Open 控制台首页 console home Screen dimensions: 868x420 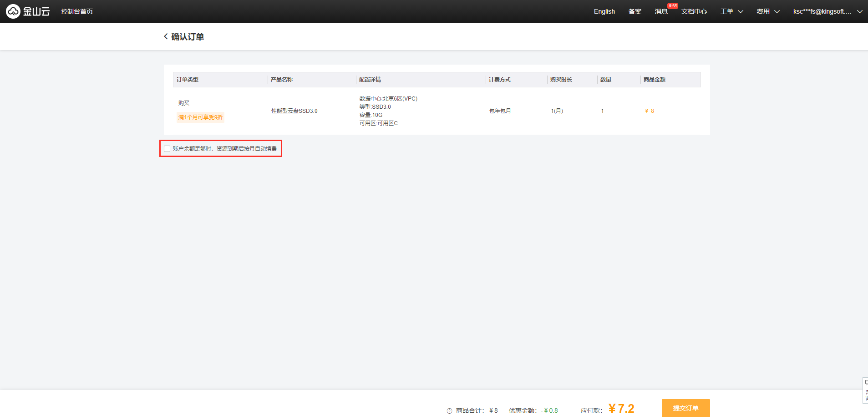[x=77, y=11]
